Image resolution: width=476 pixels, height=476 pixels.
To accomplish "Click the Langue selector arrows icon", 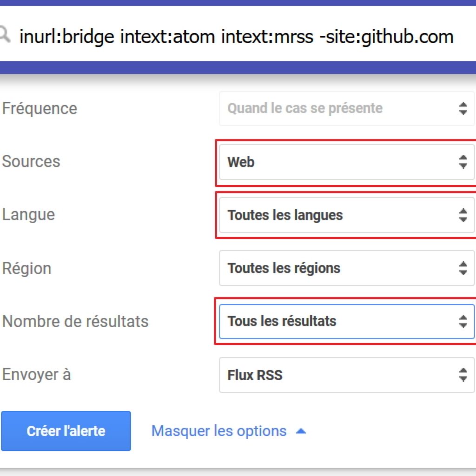I will 463,215.
